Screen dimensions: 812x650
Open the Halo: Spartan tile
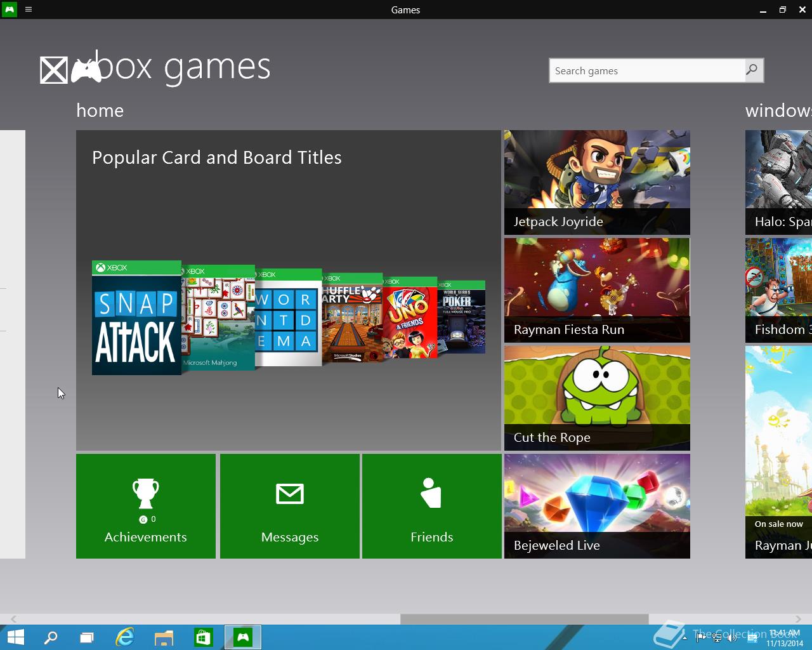[x=778, y=182]
